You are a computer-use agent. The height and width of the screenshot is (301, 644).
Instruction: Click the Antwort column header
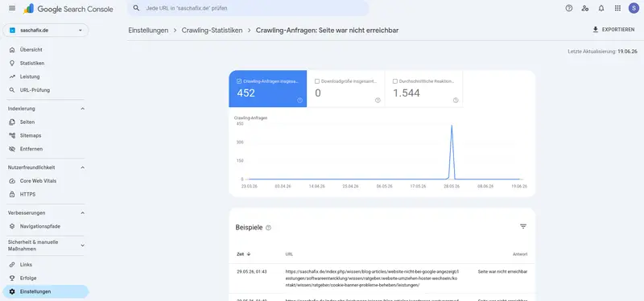(x=520, y=254)
